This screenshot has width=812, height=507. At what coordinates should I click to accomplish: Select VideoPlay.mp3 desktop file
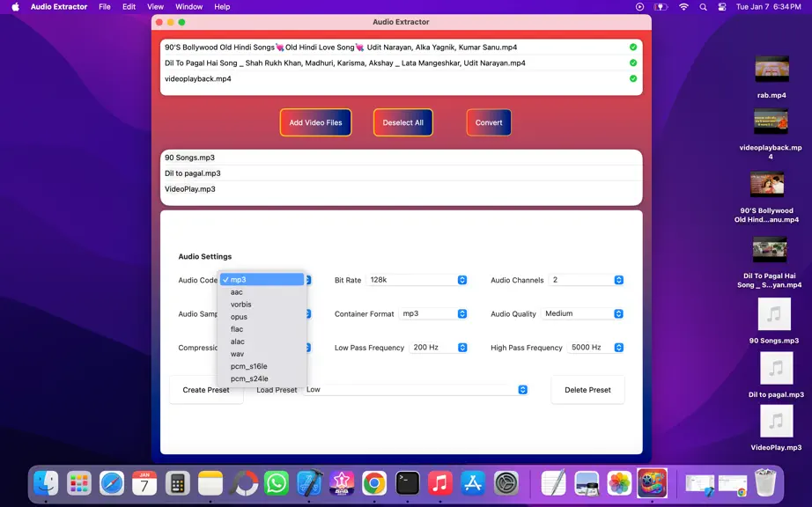click(x=776, y=427)
